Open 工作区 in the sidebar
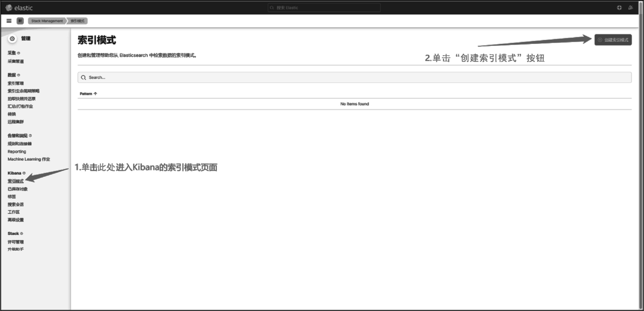Screen dimensions: 644x311 coord(13,212)
